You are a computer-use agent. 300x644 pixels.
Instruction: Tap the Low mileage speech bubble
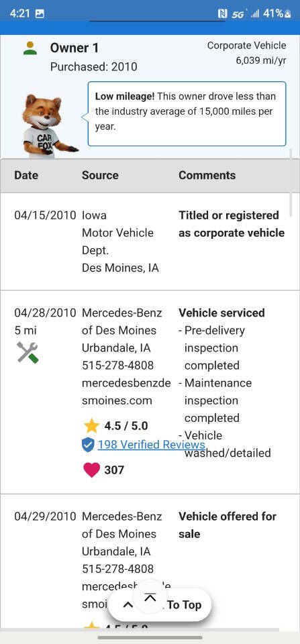coord(187,114)
